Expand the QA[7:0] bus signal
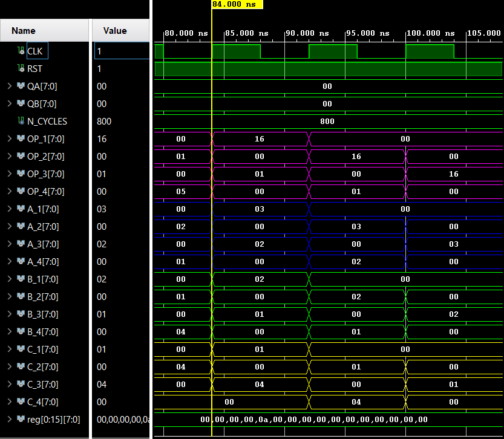 (9, 86)
